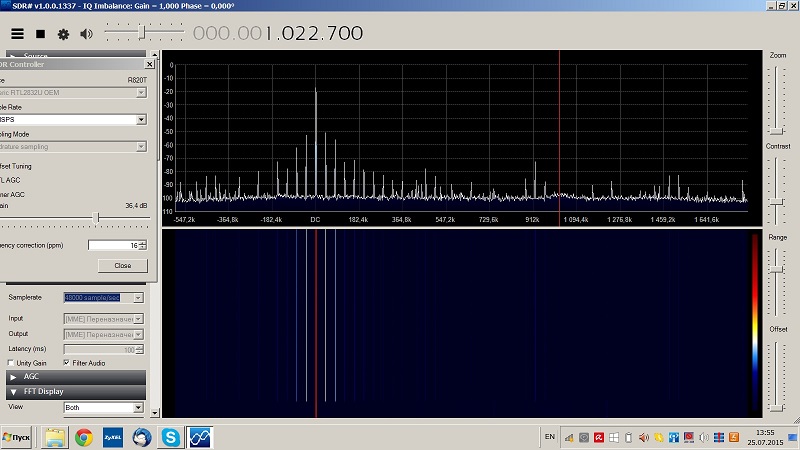Viewport: 800px width, 450px height.
Task: Click the network signal tray icon
Action: (569, 438)
